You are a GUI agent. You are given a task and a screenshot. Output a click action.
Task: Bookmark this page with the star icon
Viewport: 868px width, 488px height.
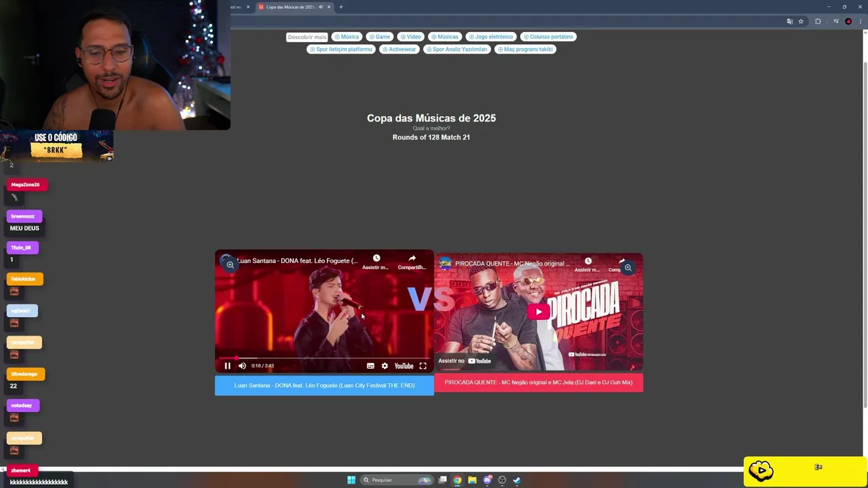pyautogui.click(x=801, y=21)
